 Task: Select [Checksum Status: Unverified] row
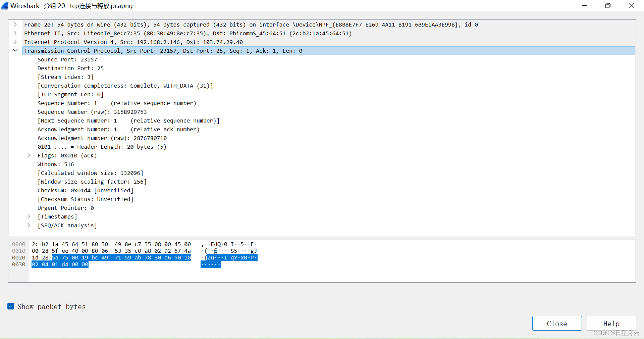point(86,199)
